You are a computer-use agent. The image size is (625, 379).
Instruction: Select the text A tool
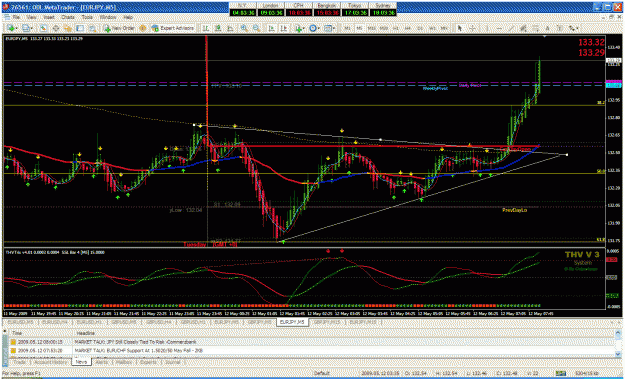tap(548, 28)
